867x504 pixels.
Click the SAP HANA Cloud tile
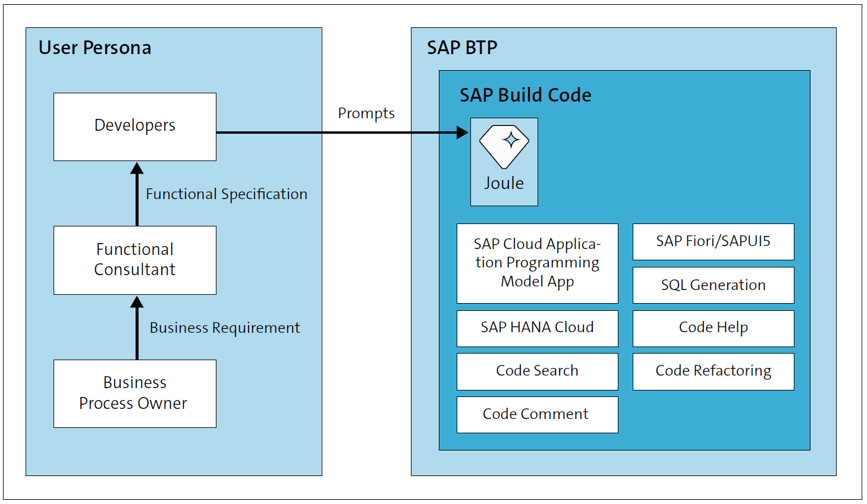pyautogui.click(x=537, y=328)
